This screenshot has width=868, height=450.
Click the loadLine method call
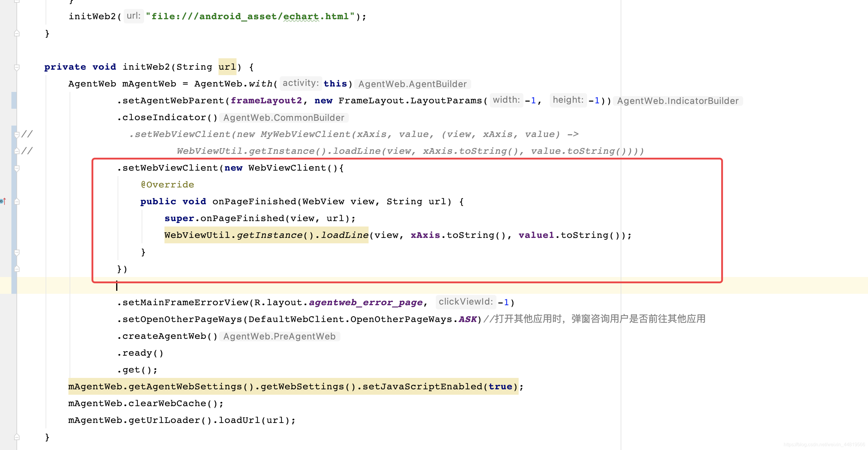point(344,235)
